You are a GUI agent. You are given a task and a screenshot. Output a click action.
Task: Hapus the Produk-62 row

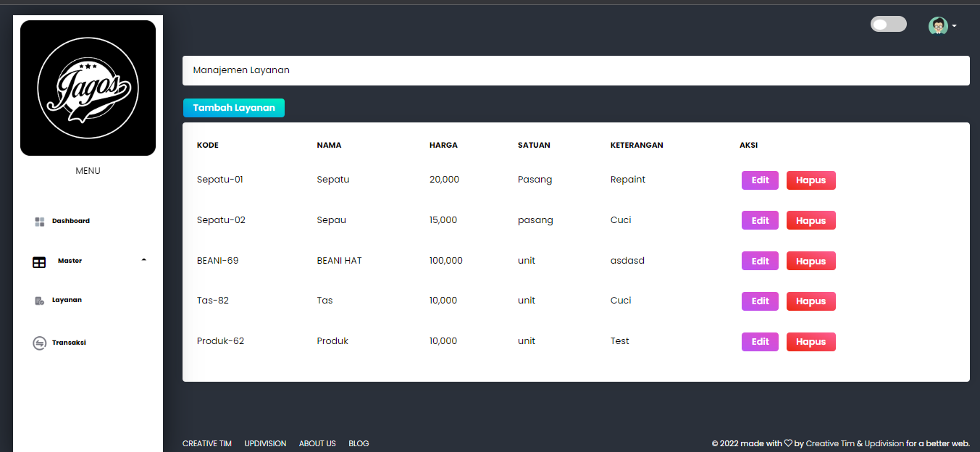(x=811, y=342)
